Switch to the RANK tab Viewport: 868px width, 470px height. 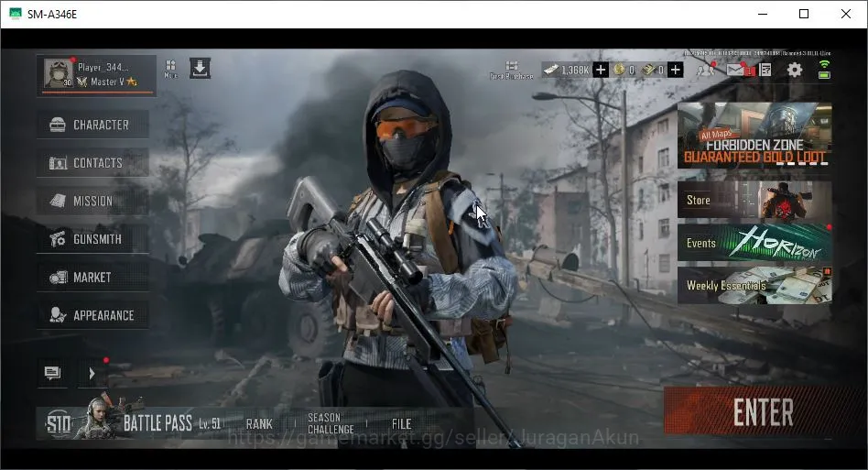point(259,424)
